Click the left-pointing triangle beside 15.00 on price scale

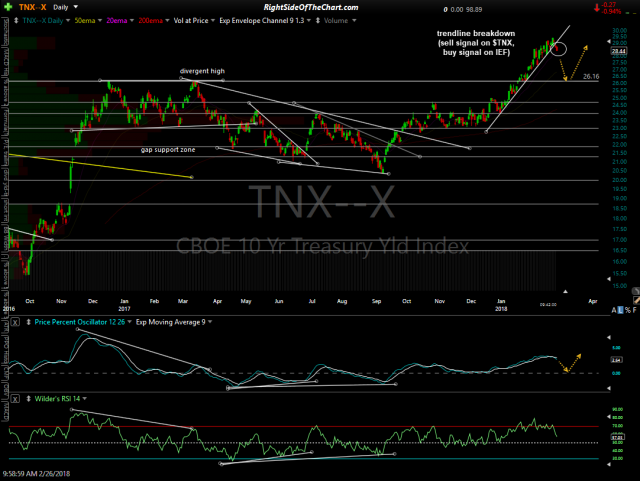coord(609,279)
